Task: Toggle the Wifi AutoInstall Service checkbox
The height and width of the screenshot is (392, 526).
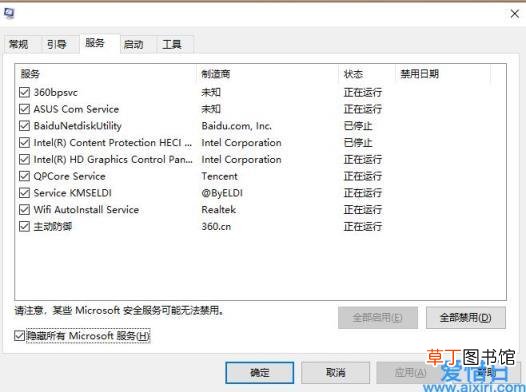Action: [x=24, y=210]
